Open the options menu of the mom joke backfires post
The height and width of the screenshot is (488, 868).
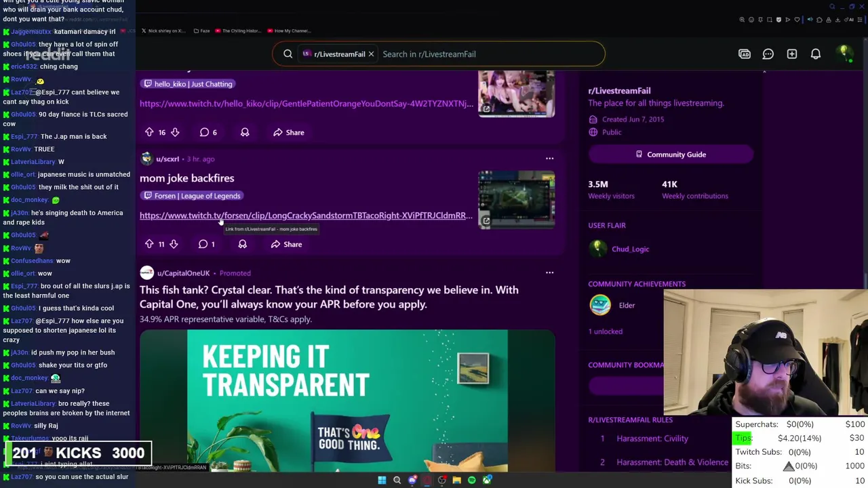click(549, 159)
